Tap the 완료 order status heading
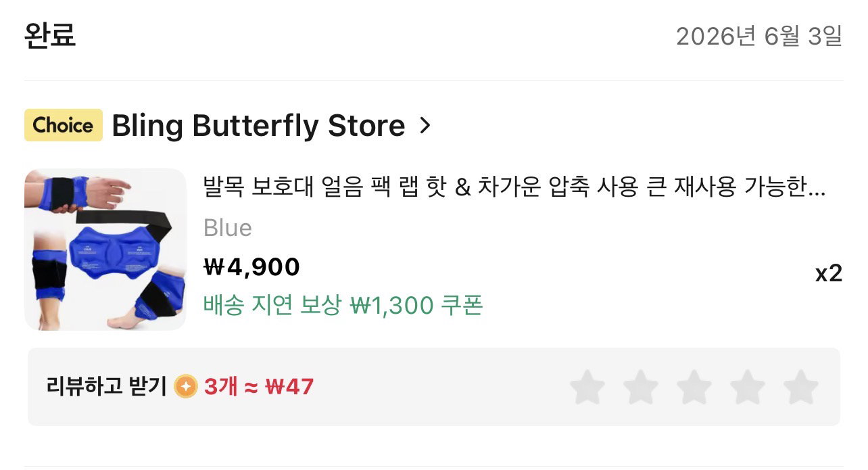This screenshot has width=868, height=470. point(50,35)
